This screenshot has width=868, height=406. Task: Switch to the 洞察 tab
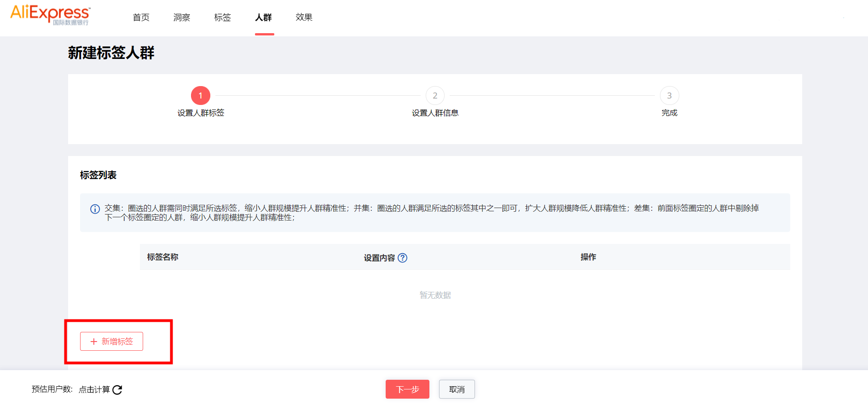pyautogui.click(x=182, y=17)
